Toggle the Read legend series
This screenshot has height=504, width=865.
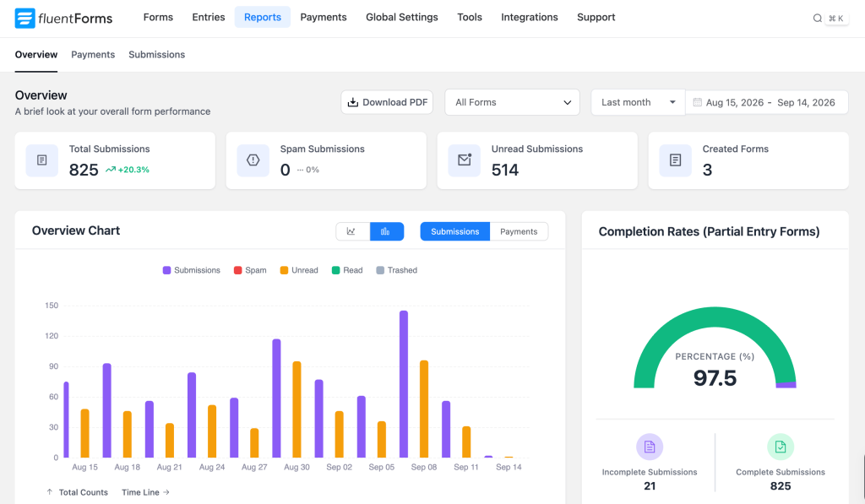tap(347, 270)
